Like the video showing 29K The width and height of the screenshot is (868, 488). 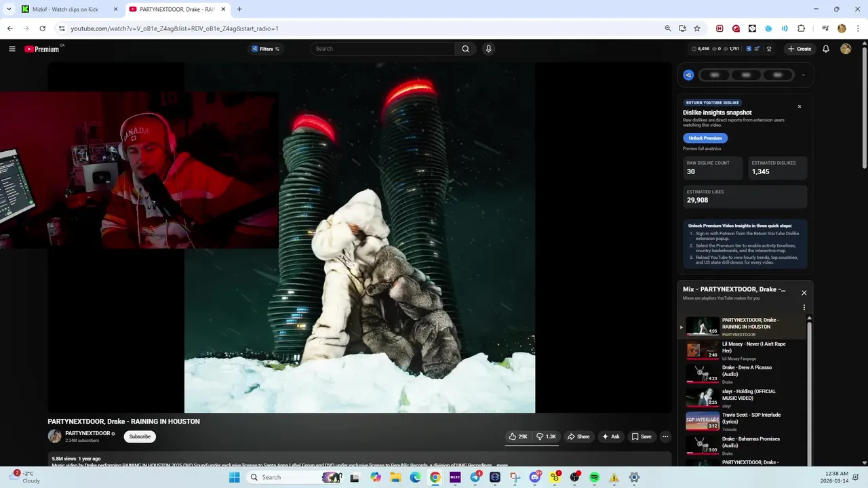point(518,436)
